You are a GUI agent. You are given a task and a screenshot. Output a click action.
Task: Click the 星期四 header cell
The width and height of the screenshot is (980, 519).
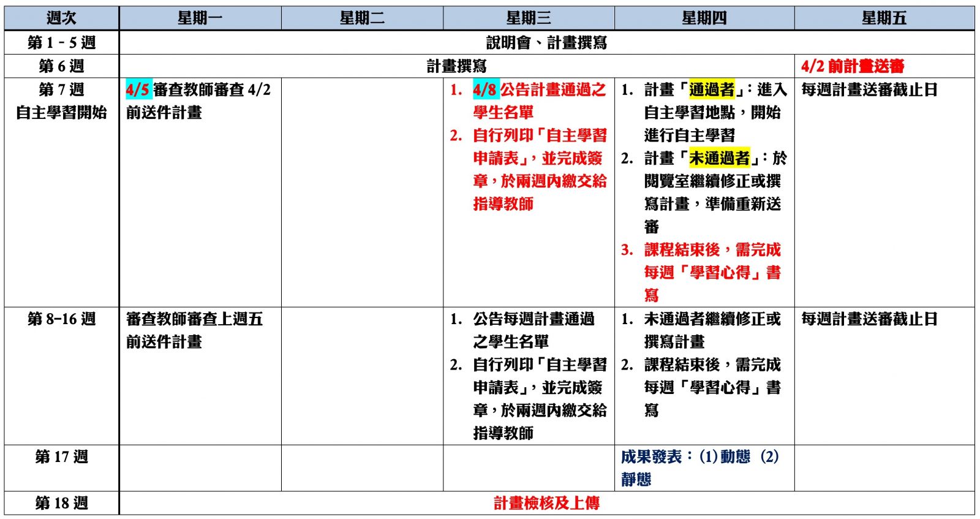point(704,18)
